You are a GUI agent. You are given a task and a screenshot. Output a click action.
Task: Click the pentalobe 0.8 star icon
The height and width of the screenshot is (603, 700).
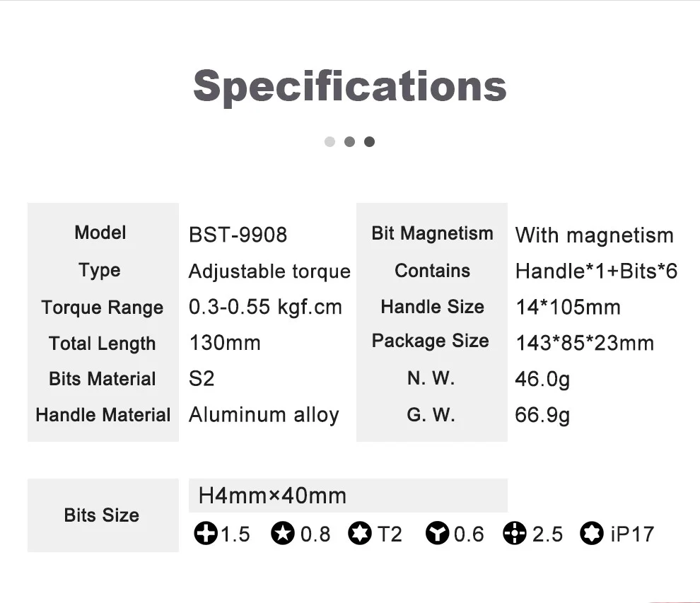(x=282, y=534)
